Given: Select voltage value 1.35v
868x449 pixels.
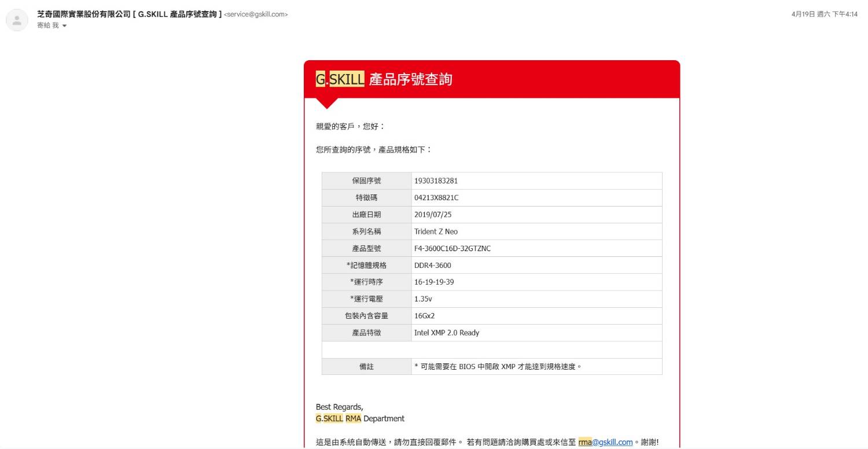Looking at the screenshot, I should click(x=423, y=299).
